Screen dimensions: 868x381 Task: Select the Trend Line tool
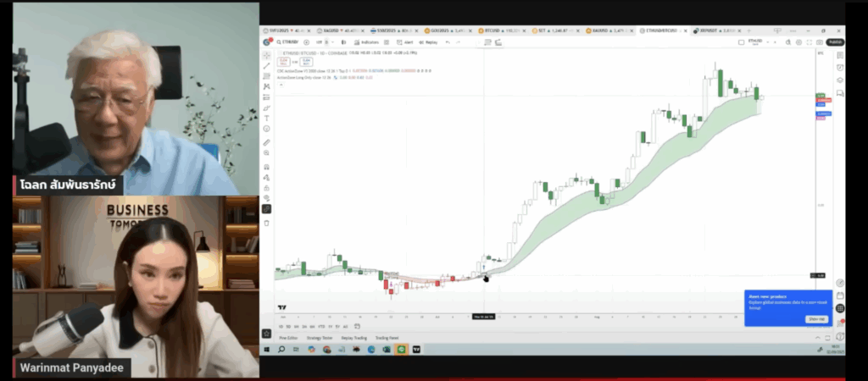(x=266, y=65)
